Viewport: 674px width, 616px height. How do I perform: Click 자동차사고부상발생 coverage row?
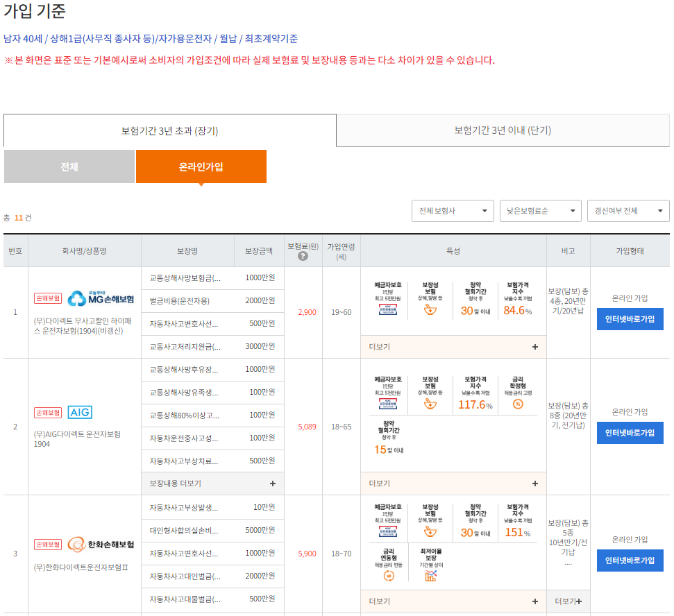(213, 507)
